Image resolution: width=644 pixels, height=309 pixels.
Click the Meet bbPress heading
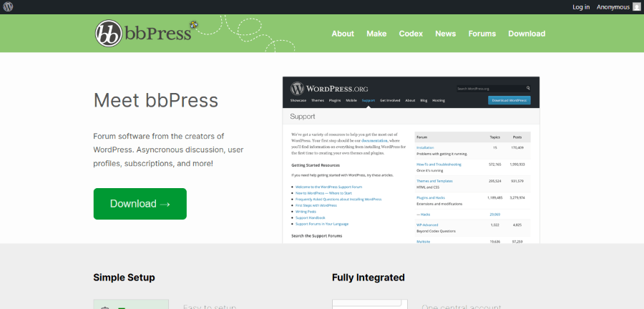coord(156,100)
